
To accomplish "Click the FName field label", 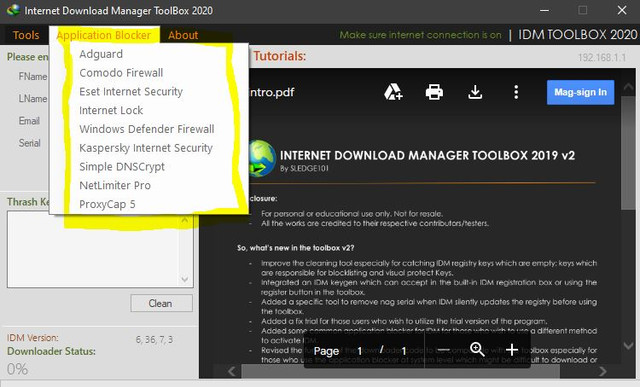I will [33, 77].
